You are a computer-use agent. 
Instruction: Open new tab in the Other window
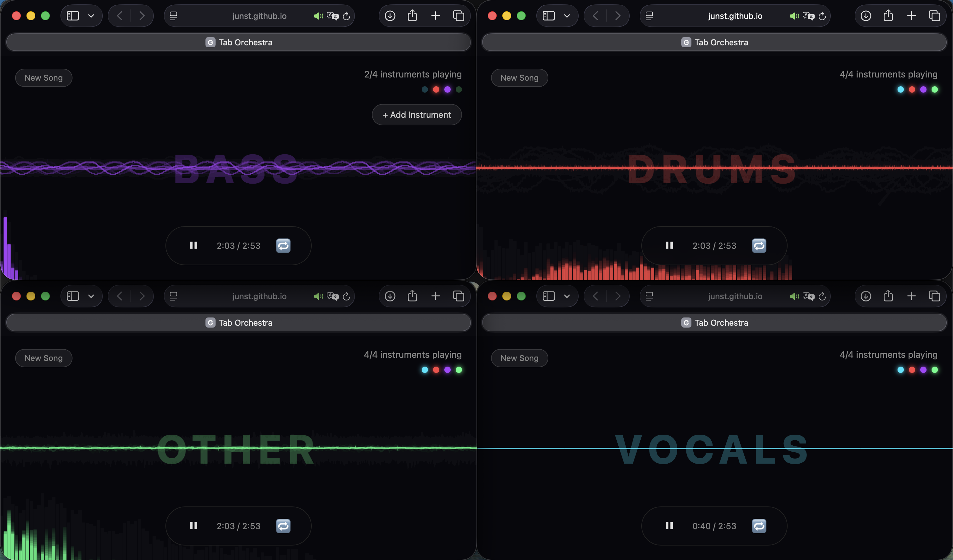[x=436, y=296]
